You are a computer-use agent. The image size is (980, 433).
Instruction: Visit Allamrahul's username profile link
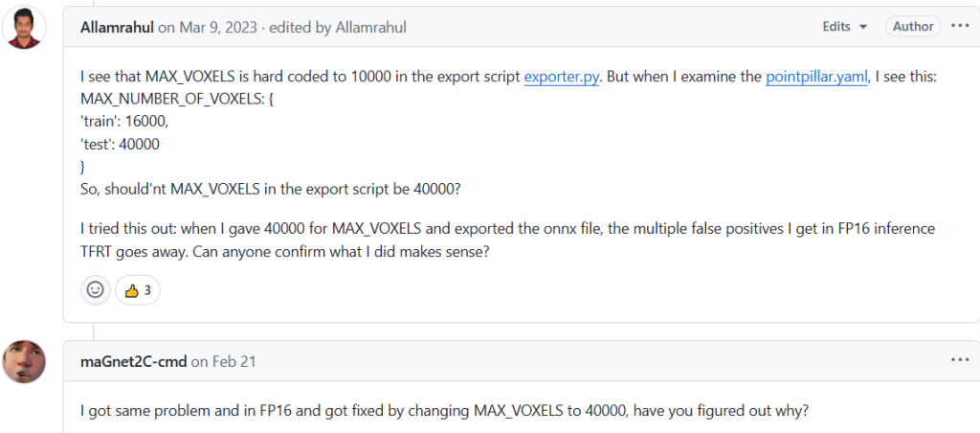click(117, 27)
